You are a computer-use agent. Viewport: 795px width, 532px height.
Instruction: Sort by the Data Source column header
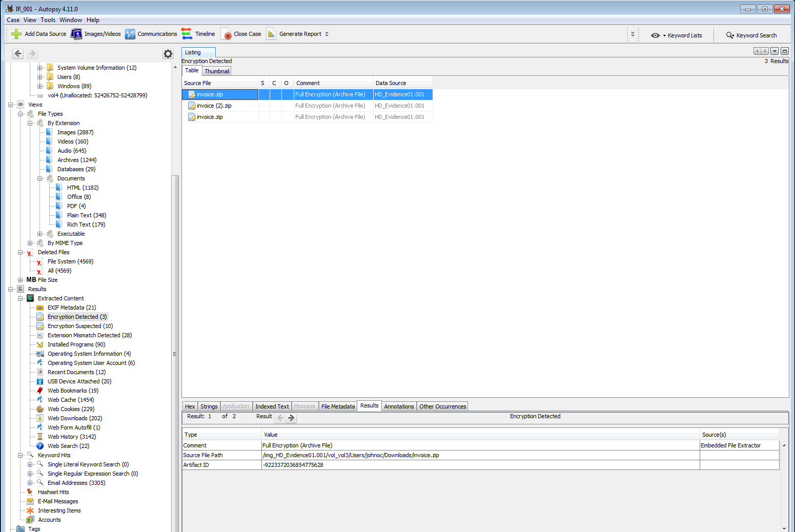click(x=391, y=83)
